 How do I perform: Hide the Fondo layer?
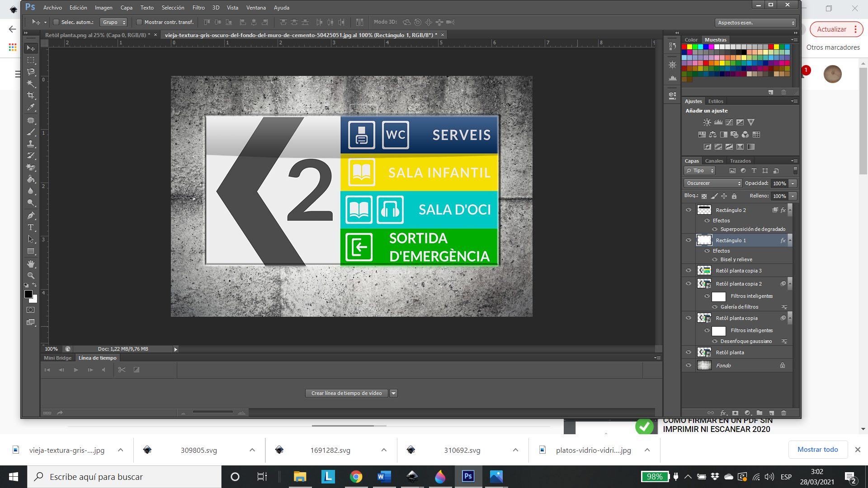pos(689,365)
